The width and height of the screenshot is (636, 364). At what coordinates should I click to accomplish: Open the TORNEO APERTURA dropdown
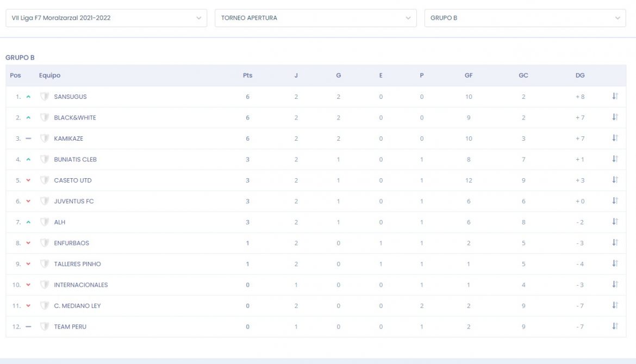click(x=316, y=18)
